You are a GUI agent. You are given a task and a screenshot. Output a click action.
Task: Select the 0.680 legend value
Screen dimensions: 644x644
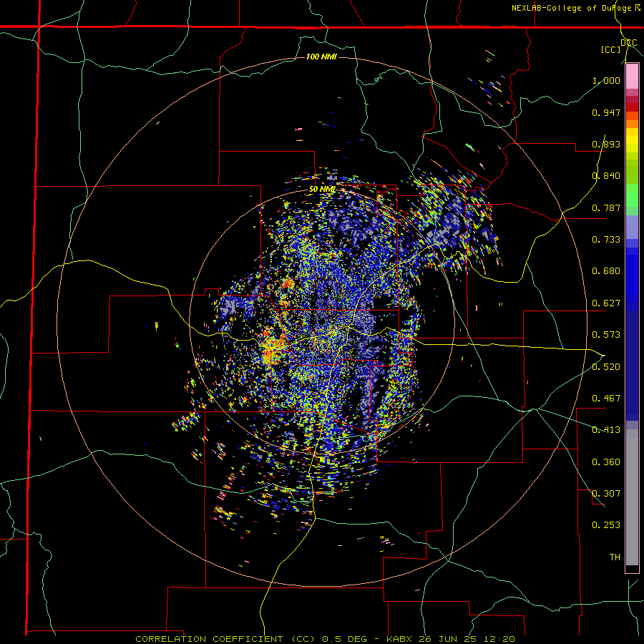point(606,271)
